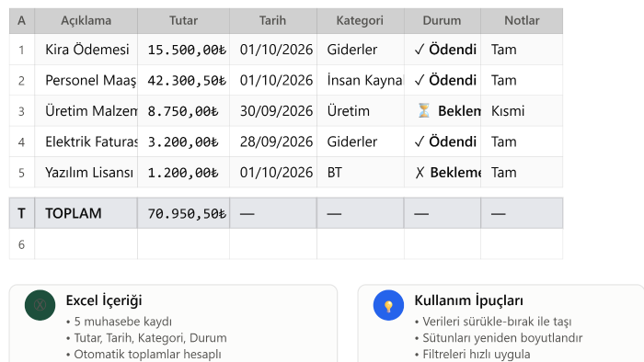Click 'Verileri sürükle-bırak ile taşı' tip

click(x=493, y=322)
